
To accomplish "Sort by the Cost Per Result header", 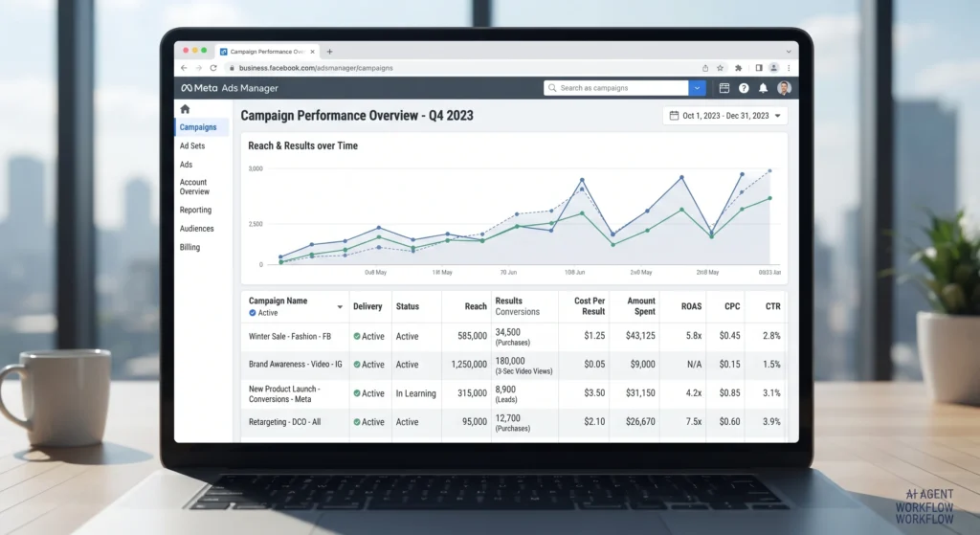I will pos(590,306).
